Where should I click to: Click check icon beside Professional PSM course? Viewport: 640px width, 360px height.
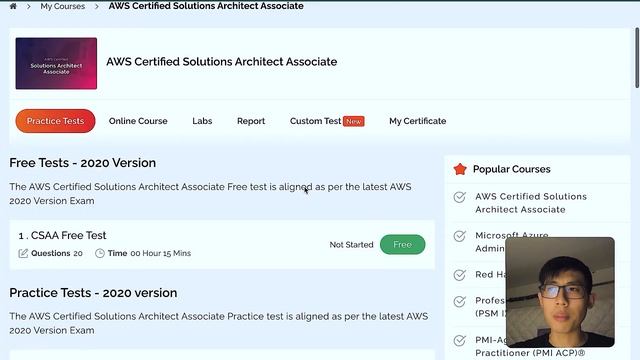(460, 301)
